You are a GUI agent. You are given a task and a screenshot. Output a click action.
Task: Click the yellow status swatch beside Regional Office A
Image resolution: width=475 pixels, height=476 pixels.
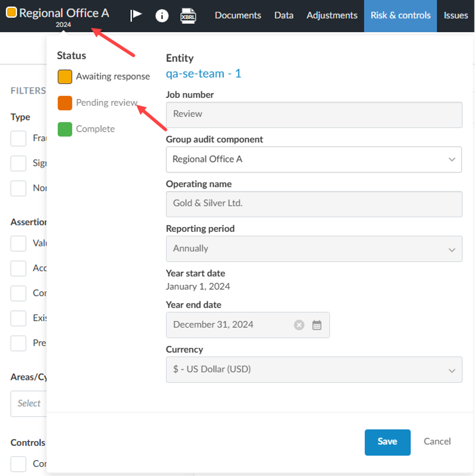tap(11, 11)
